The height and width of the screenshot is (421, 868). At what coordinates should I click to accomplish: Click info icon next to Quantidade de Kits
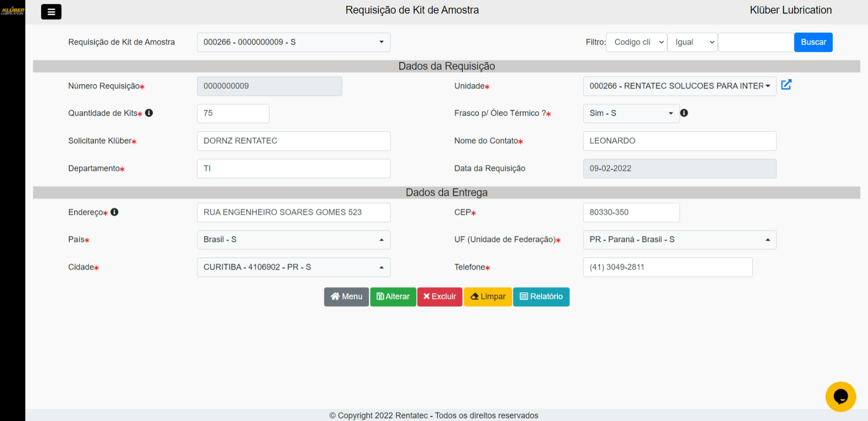[x=149, y=113]
